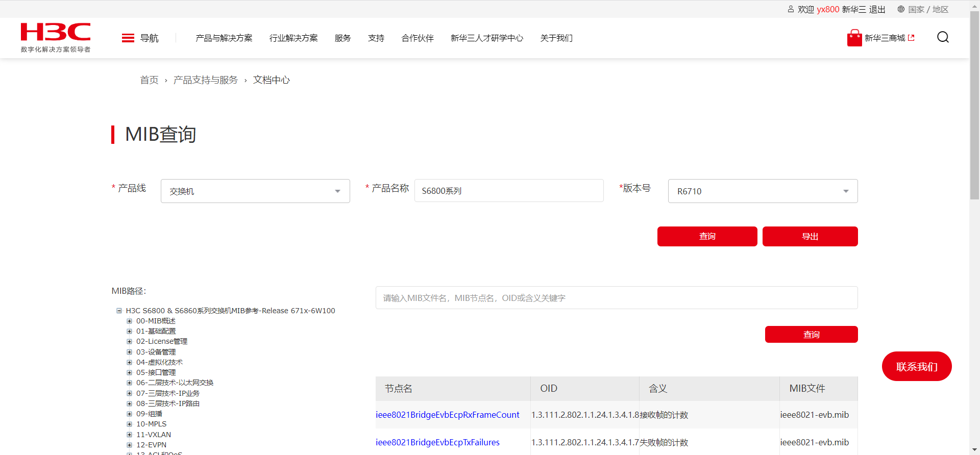Expand the 10-MPLS tree node

(129, 424)
